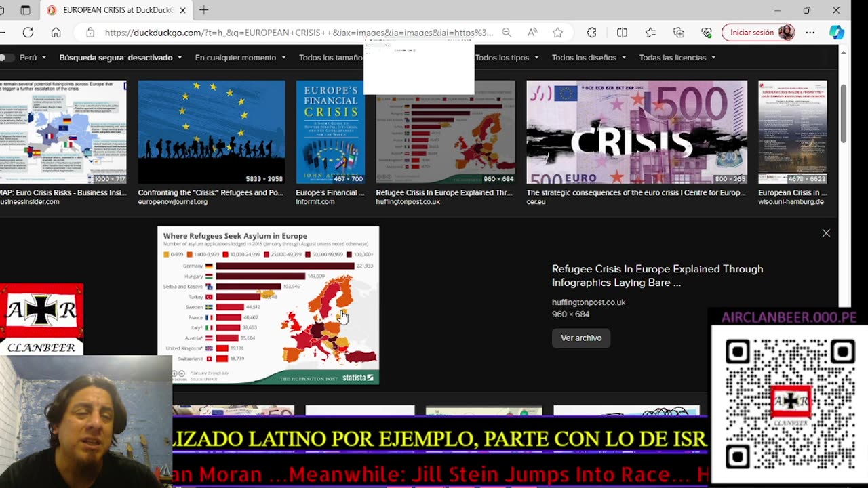Go to the browser home page

pyautogui.click(x=56, y=33)
